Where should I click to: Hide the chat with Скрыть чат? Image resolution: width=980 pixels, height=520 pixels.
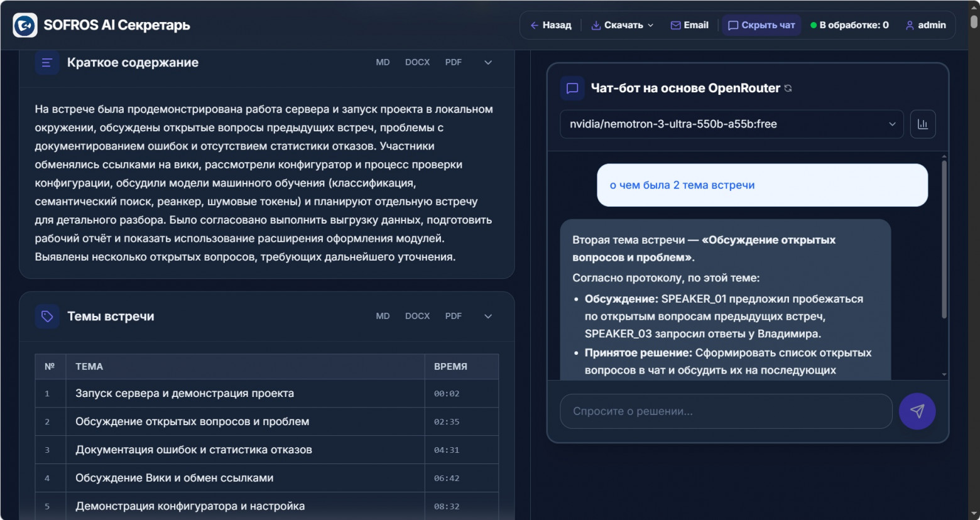pos(761,25)
